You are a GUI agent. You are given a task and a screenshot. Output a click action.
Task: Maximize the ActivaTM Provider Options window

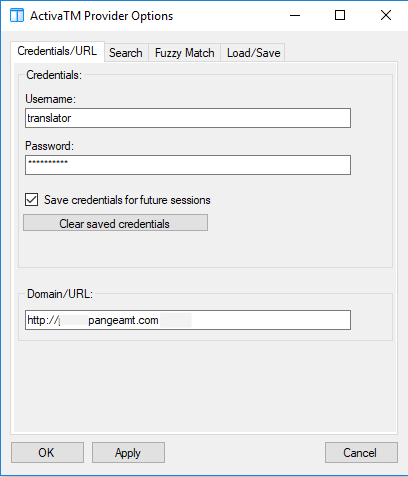340,15
